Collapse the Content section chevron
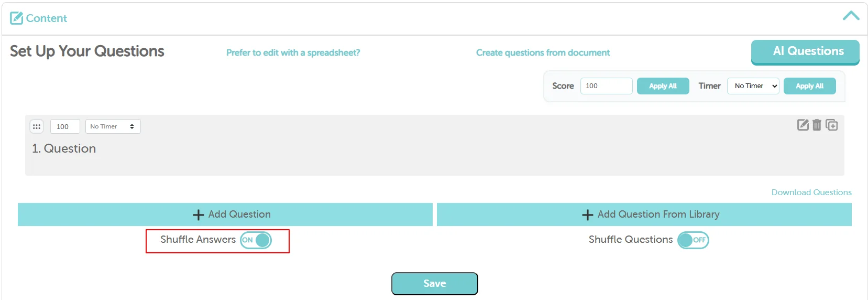868x300 pixels. [851, 16]
